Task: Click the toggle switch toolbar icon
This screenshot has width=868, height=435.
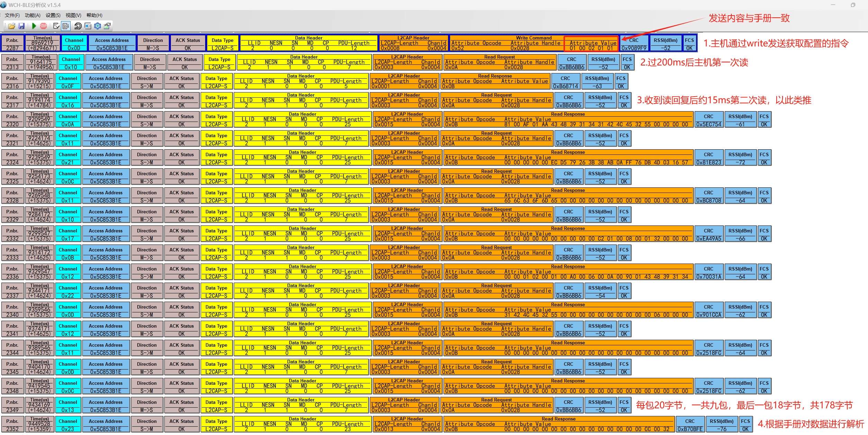Action: (x=88, y=26)
